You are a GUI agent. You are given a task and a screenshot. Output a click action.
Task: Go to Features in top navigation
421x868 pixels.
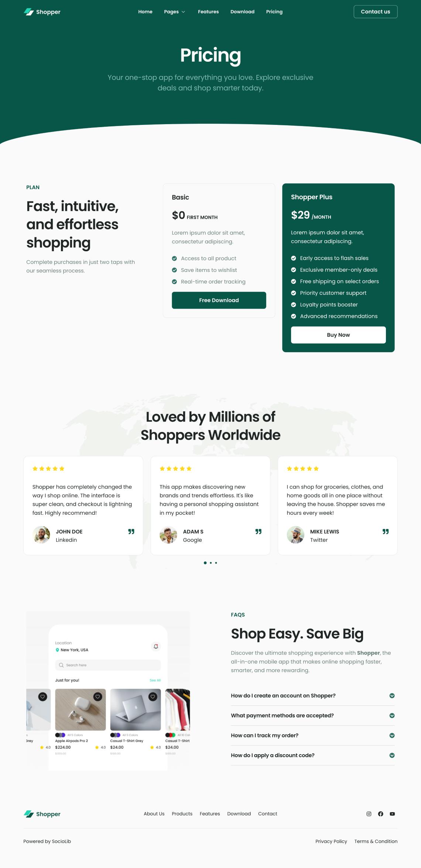point(208,12)
